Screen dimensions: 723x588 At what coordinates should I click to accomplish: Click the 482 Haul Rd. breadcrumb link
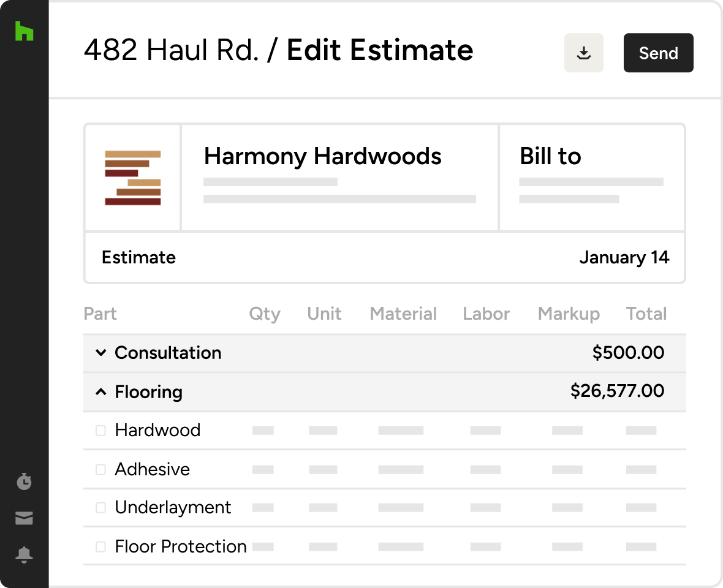(x=171, y=50)
